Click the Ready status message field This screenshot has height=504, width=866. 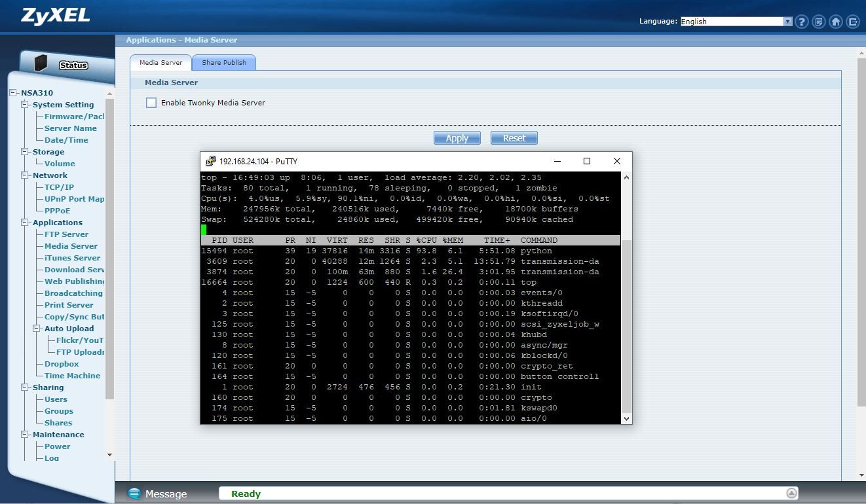[509, 494]
